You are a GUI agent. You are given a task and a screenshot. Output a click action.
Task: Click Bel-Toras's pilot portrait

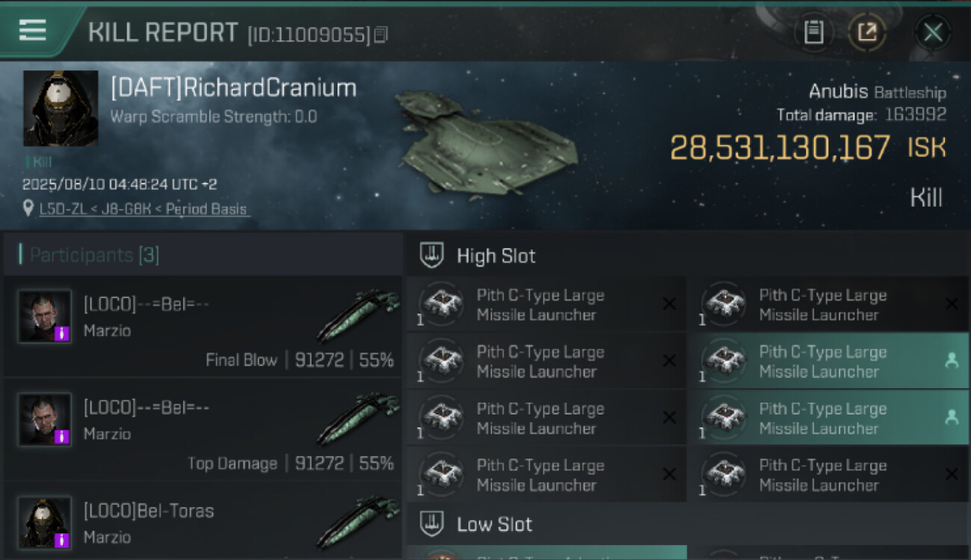click(45, 522)
